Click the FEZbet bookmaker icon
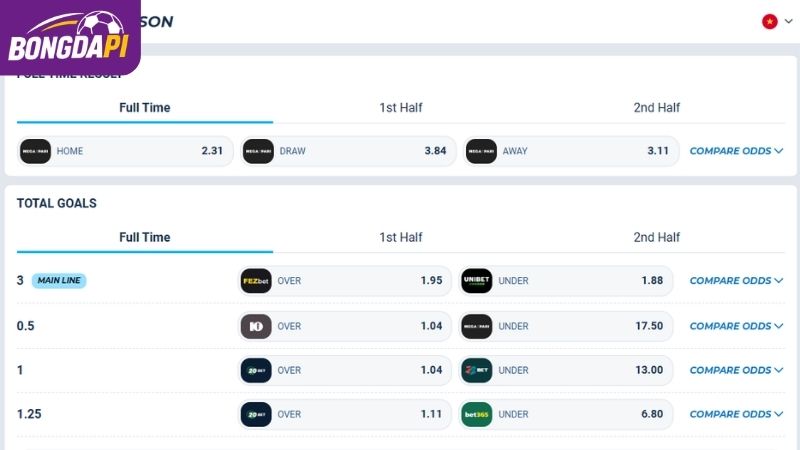 256,281
